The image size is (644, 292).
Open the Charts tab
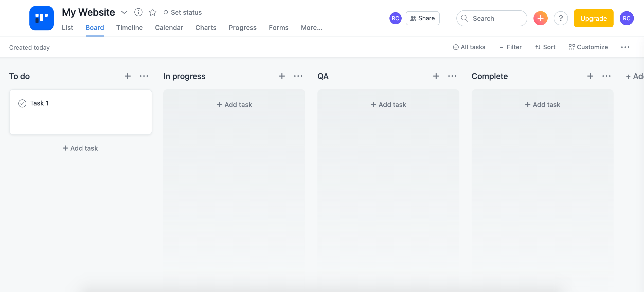[206, 28]
